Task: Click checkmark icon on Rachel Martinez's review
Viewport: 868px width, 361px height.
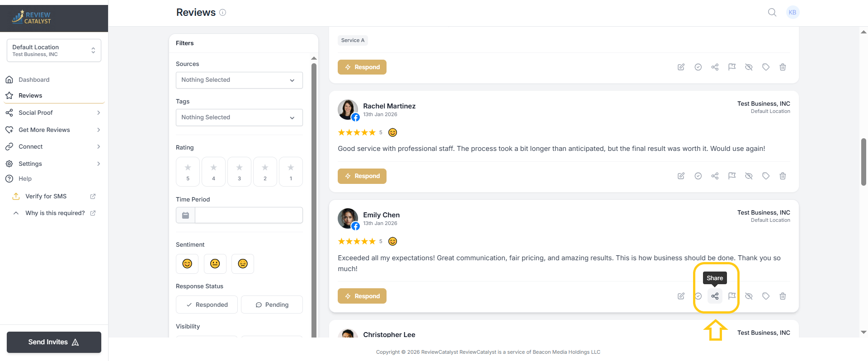Action: click(698, 176)
